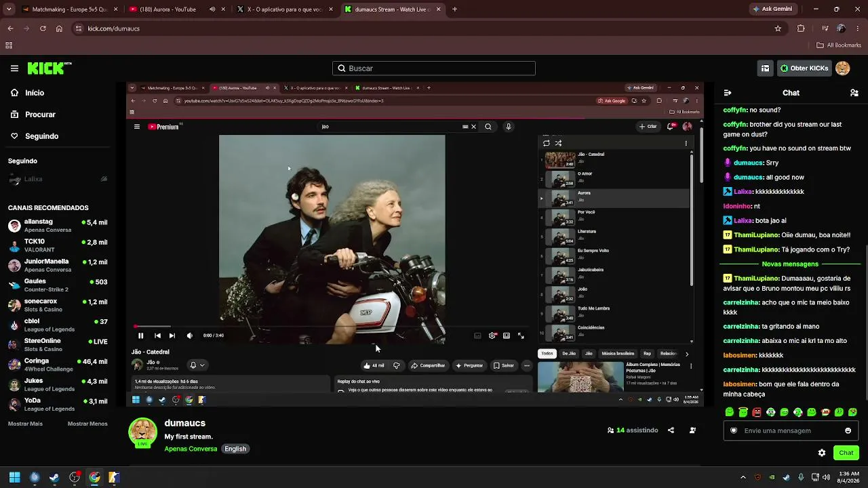Open the Apenas Conversa category link

(191, 449)
